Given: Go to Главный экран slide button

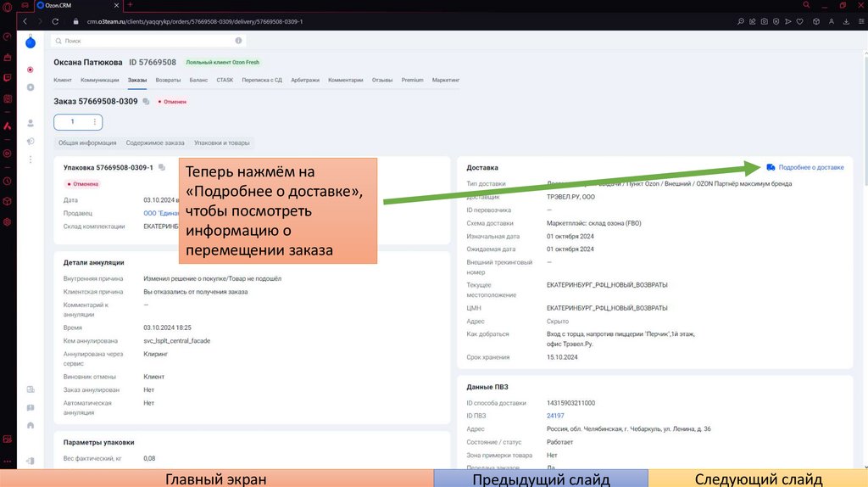Looking at the screenshot, I should point(216,479).
